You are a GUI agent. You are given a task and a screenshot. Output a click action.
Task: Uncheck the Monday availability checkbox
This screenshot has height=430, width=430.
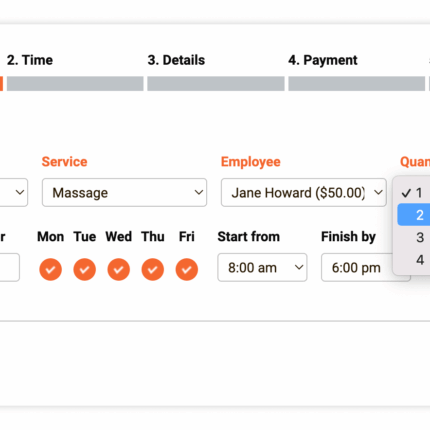point(50,269)
